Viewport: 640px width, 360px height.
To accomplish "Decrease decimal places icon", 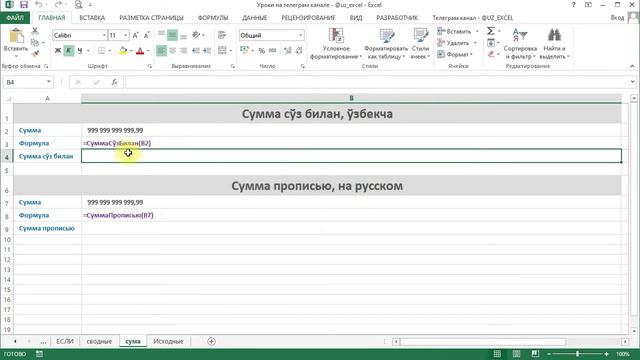I will 299,51.
